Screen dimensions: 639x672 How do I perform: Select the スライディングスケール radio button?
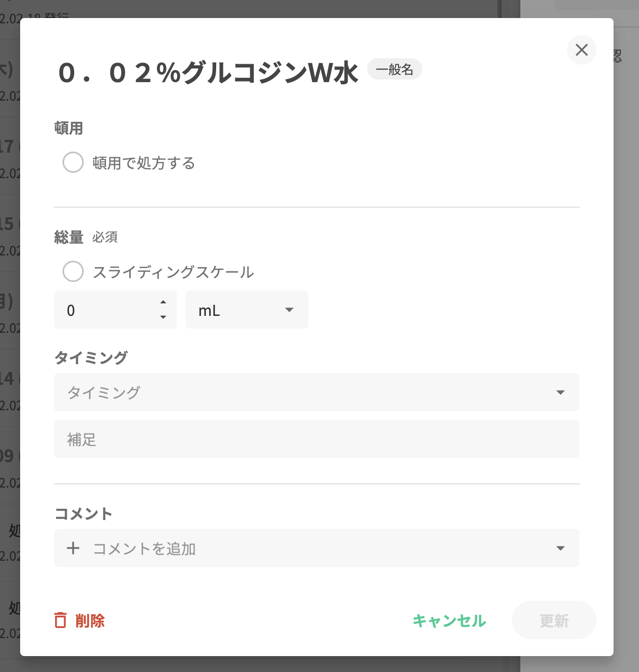click(x=73, y=271)
